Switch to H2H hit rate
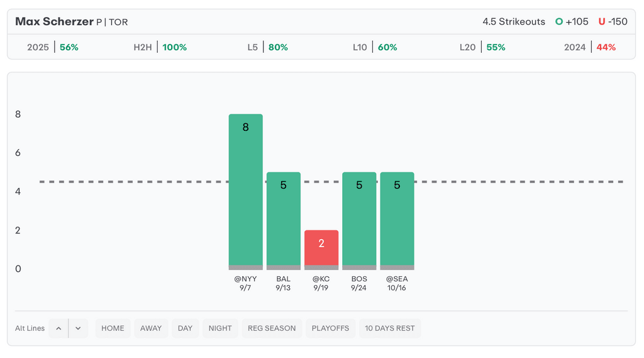Image resolution: width=644 pixels, height=358 pixels. [160, 47]
